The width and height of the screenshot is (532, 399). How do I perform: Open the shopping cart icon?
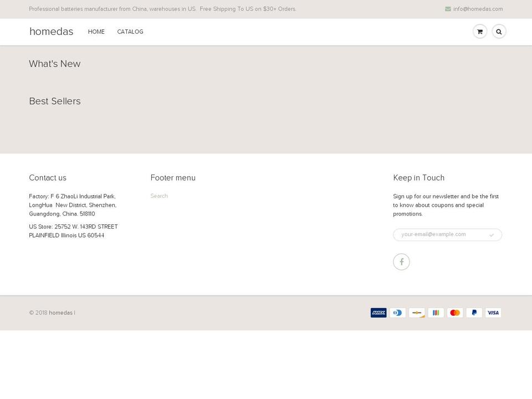click(x=480, y=32)
